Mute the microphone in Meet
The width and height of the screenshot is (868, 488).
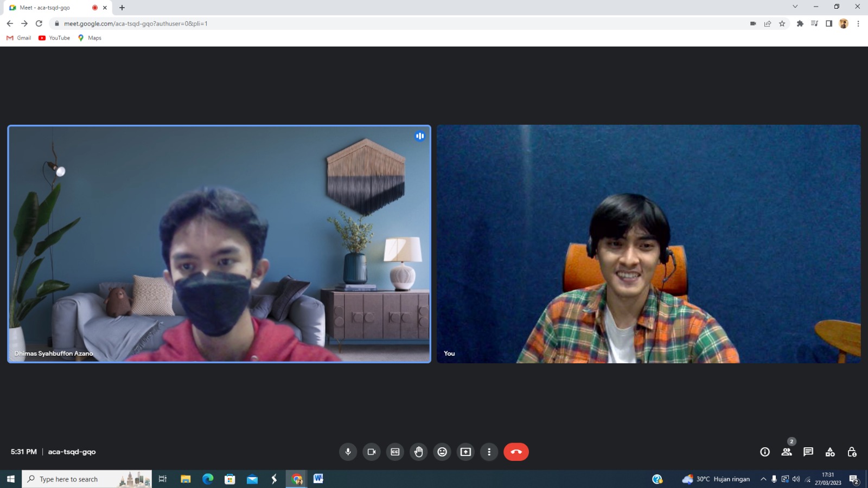pos(348,452)
